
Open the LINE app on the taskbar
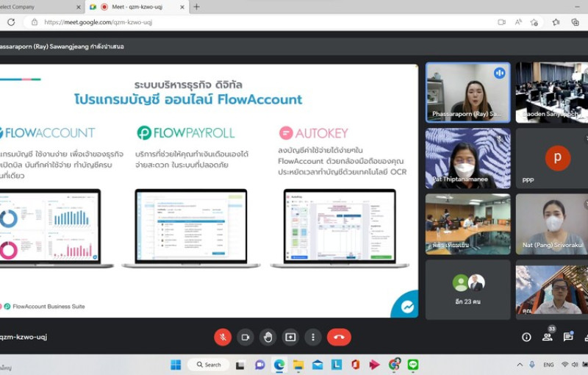pos(413,365)
